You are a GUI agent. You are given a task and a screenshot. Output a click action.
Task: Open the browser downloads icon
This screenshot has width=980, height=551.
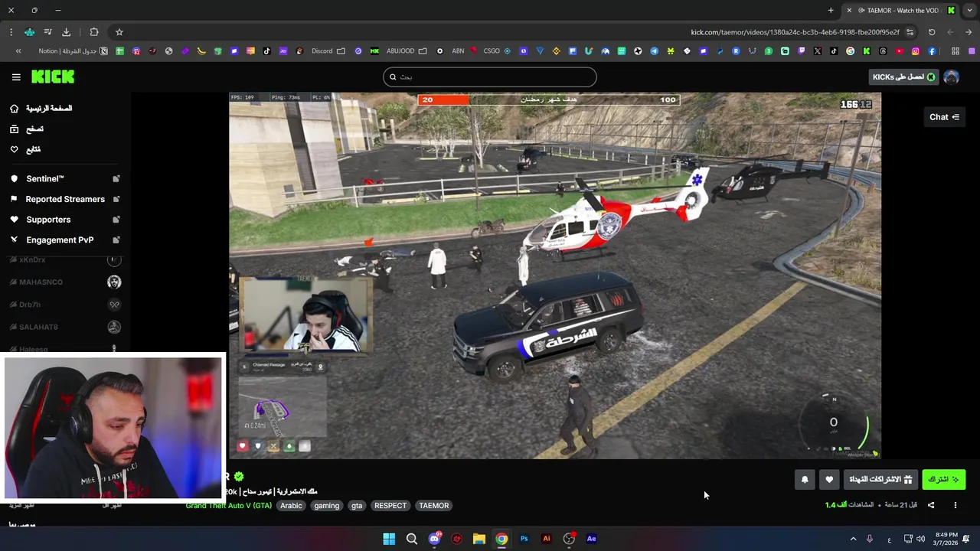click(x=66, y=32)
